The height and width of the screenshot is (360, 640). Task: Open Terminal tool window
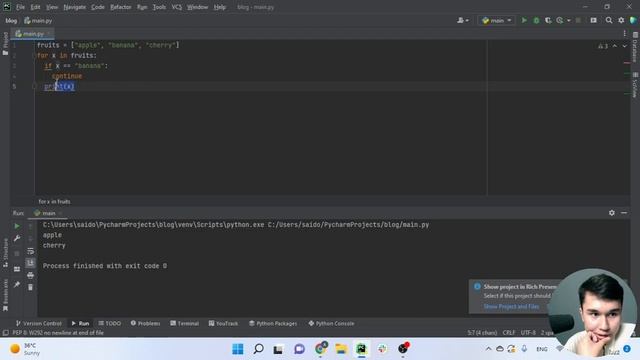coord(184,323)
